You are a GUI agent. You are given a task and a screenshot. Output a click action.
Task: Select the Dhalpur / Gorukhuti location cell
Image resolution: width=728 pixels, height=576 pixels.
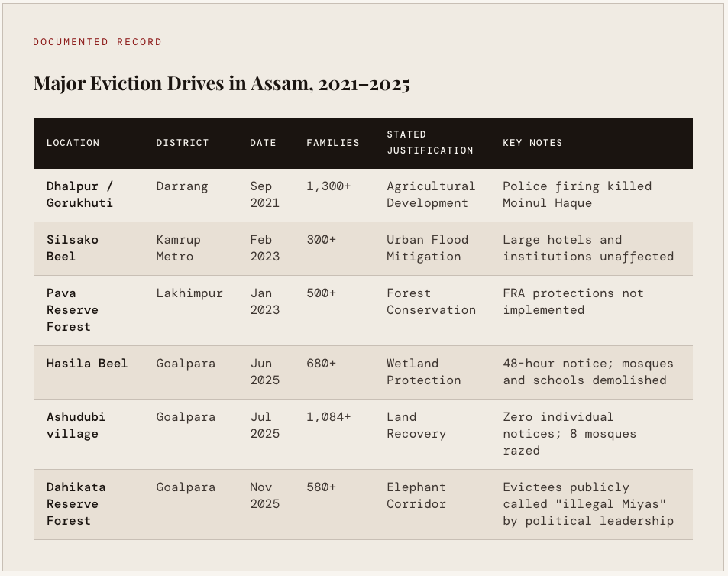81,195
